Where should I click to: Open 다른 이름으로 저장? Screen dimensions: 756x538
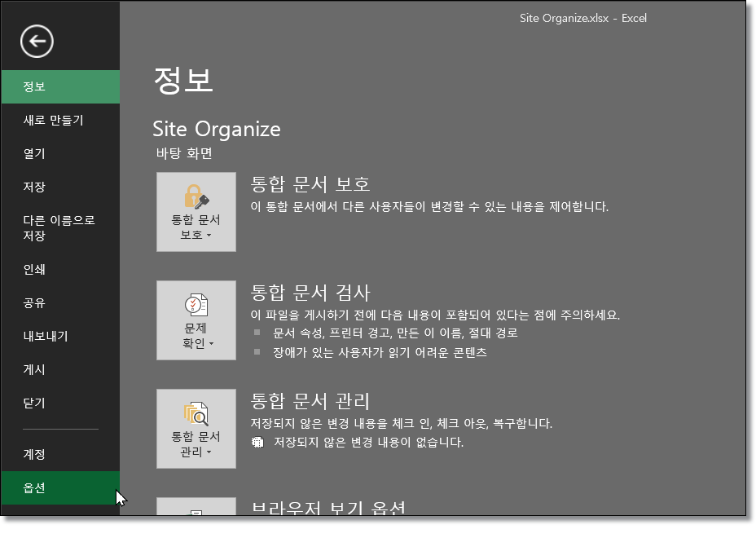60,227
